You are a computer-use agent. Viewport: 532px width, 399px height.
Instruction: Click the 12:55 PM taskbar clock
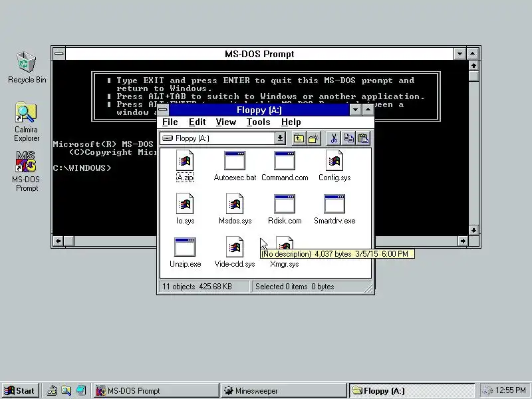(510, 390)
